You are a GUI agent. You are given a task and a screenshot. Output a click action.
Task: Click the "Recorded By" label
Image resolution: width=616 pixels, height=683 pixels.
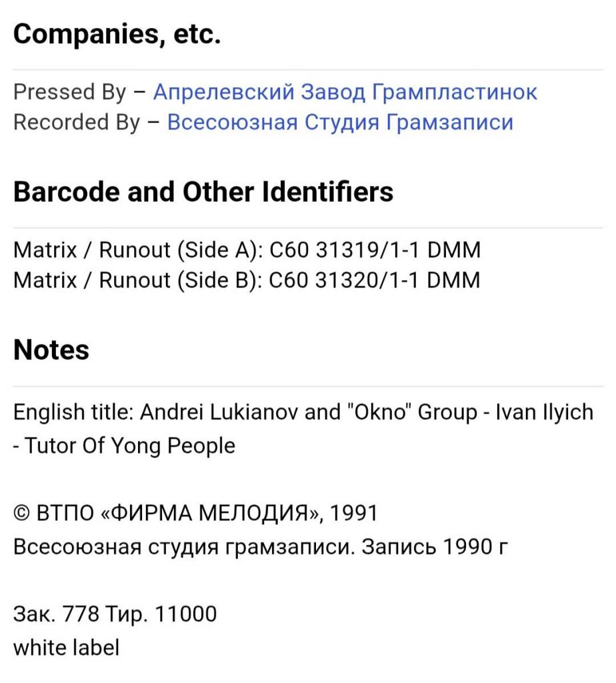point(77,123)
